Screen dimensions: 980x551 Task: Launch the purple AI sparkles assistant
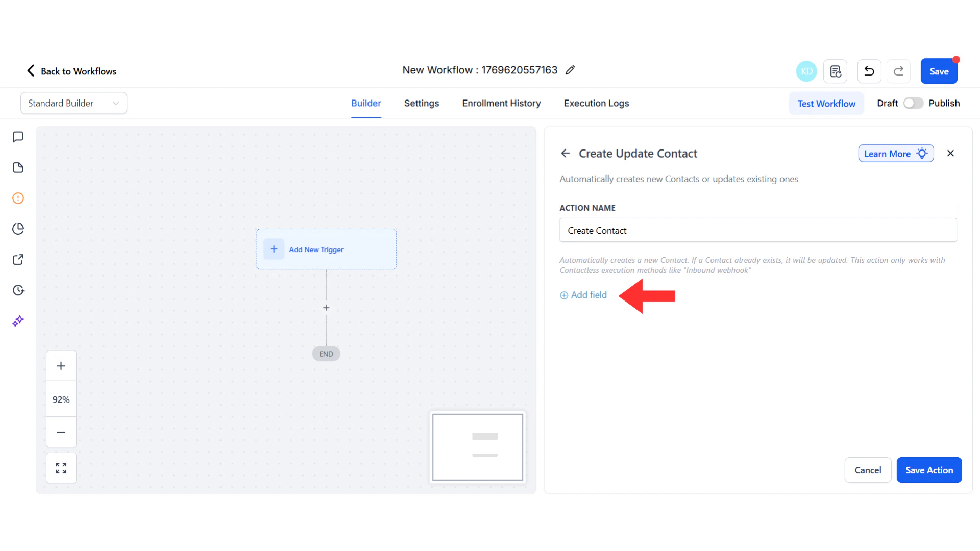18,320
